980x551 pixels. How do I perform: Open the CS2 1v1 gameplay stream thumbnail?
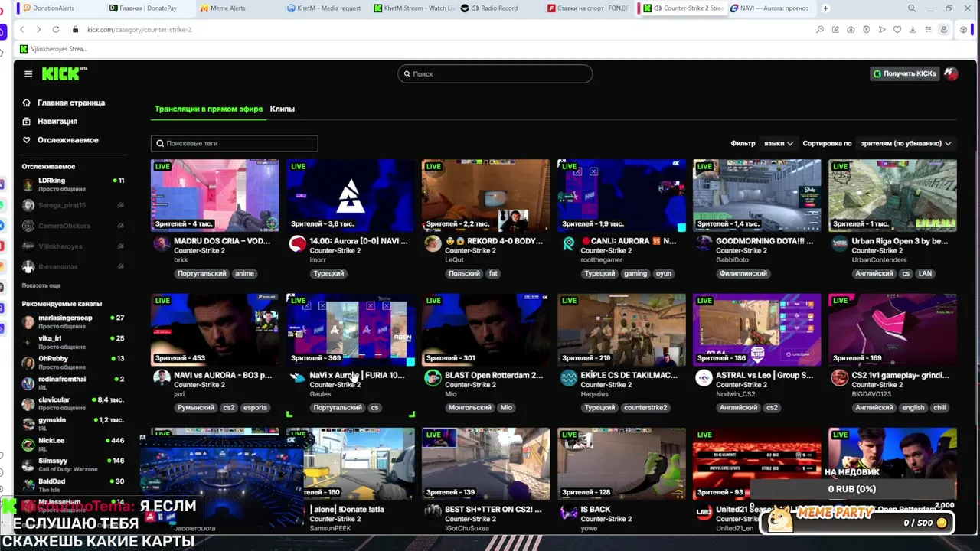(892, 329)
